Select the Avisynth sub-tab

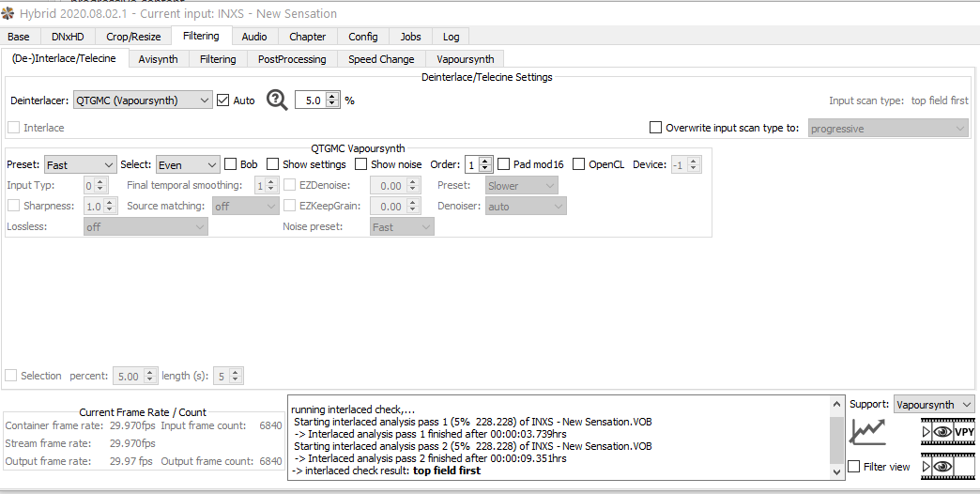click(158, 59)
